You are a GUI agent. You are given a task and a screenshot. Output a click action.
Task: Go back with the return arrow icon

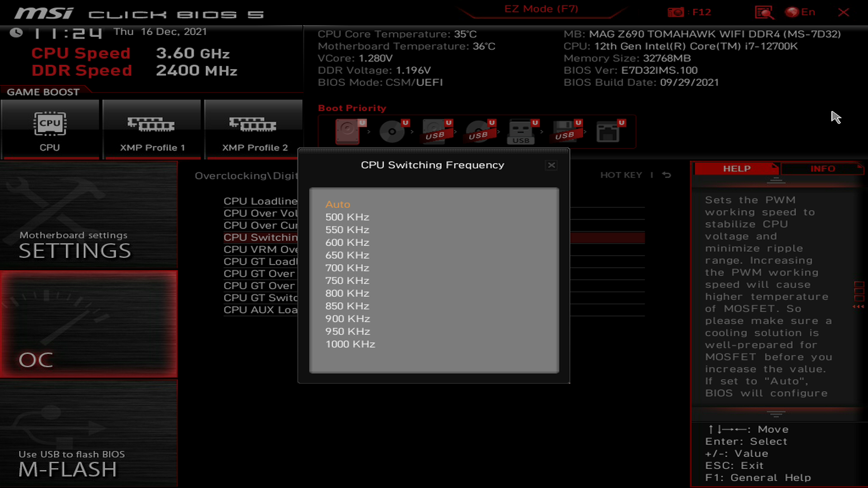click(666, 175)
